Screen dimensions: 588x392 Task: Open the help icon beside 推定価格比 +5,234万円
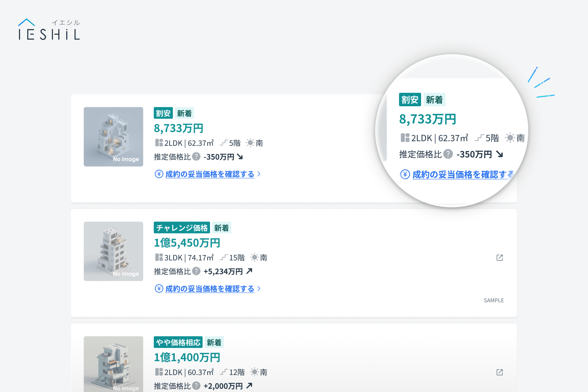[x=196, y=271]
